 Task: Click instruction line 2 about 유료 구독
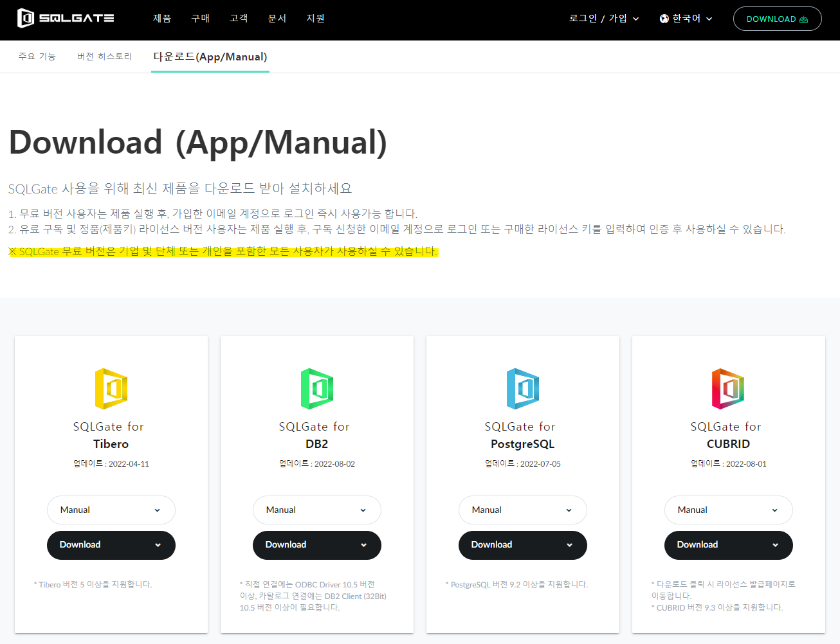(x=397, y=229)
